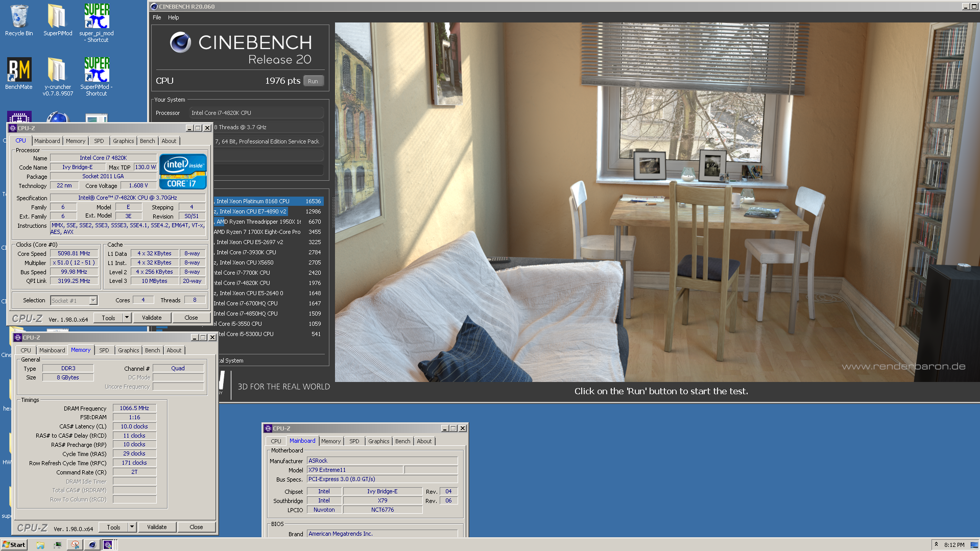Click the Tools button in the CPU-Z CPU window

tap(108, 318)
